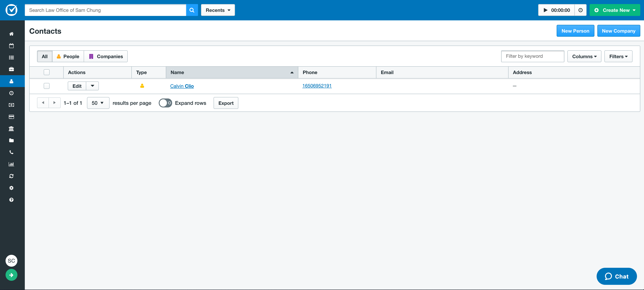The width and height of the screenshot is (644, 290).
Task: Open the timer clock icon
Action: [x=581, y=10]
